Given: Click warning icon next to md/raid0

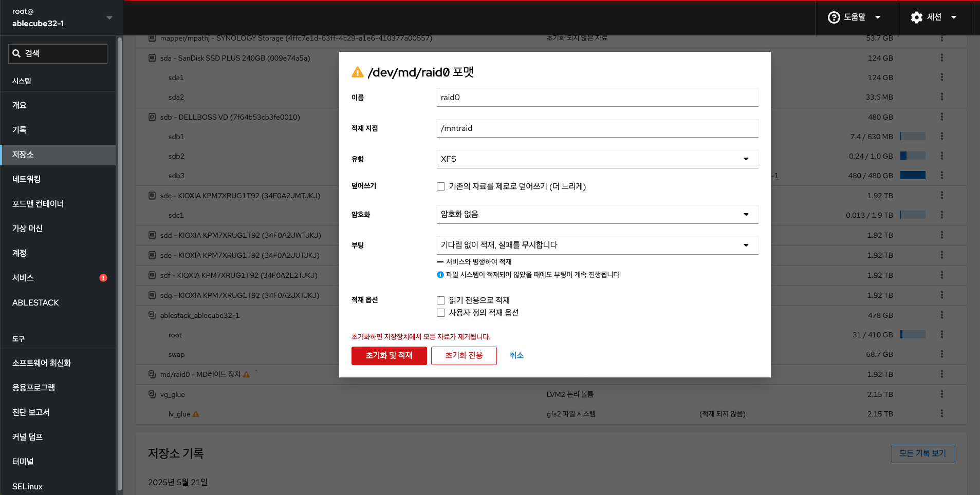Looking at the screenshot, I should pos(246,374).
